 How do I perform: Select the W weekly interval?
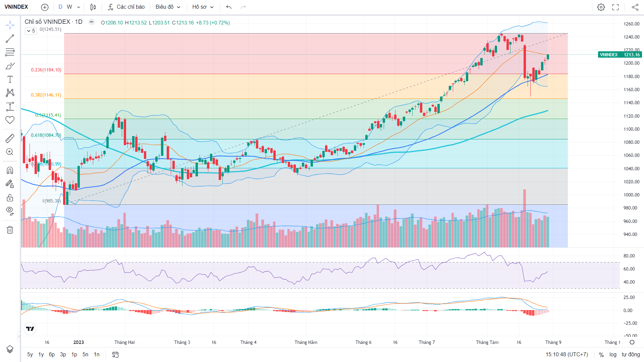click(69, 7)
